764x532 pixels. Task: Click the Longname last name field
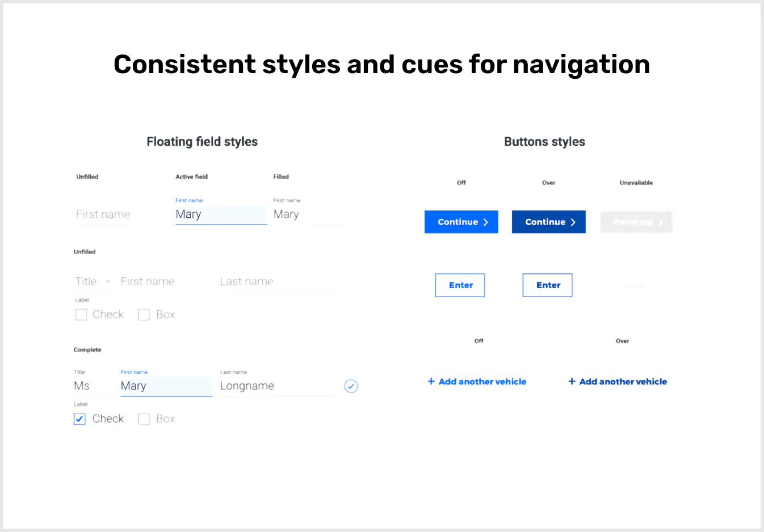[279, 386]
